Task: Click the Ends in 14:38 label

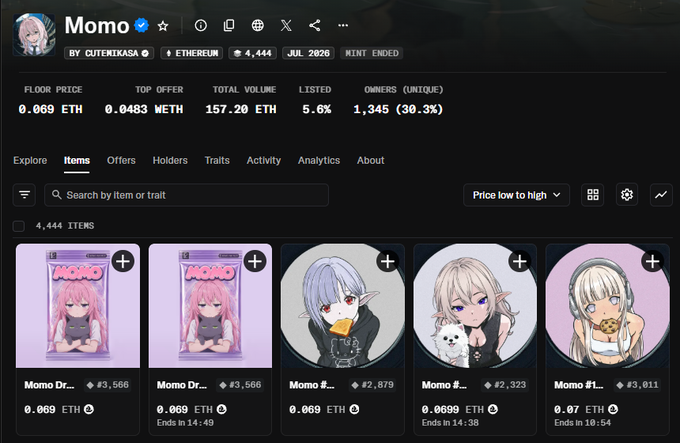Action: point(450,423)
